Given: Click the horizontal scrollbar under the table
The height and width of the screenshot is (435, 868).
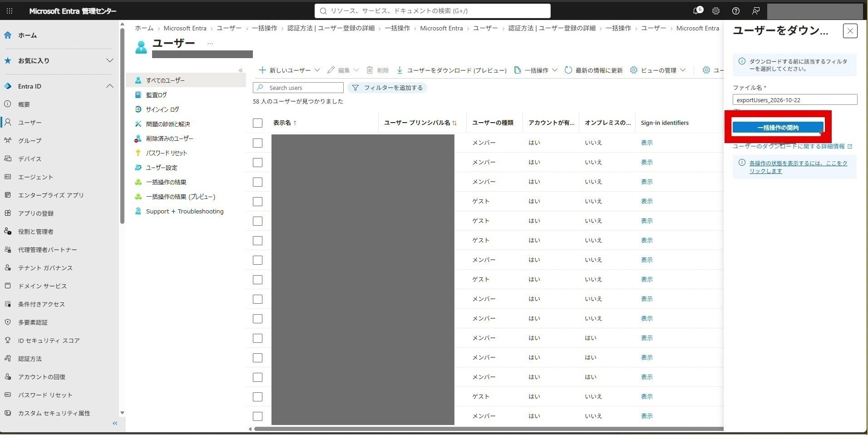Looking at the screenshot, I should tap(488, 429).
